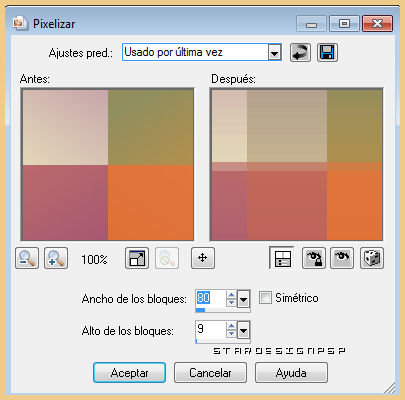Click the Ancho de los bloques slider bar
405x400 pixels.
coord(223,310)
